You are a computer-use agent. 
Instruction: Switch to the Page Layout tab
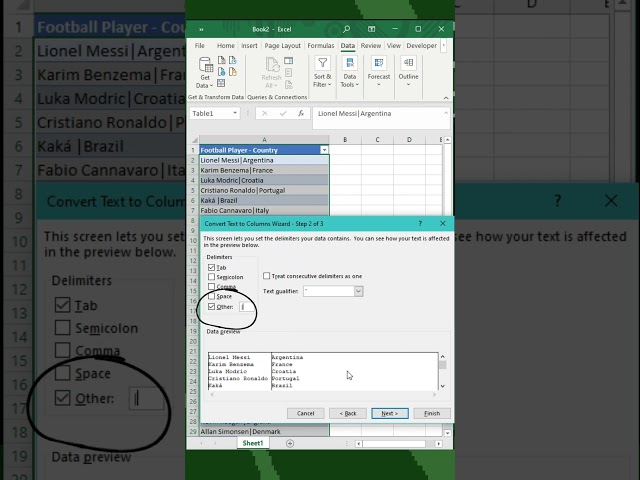pyautogui.click(x=282, y=46)
